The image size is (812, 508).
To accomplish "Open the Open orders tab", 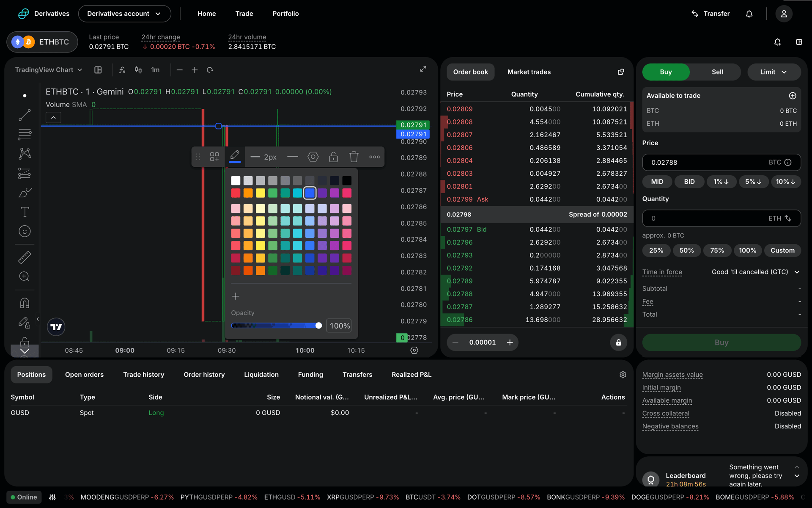I will pyautogui.click(x=84, y=375).
